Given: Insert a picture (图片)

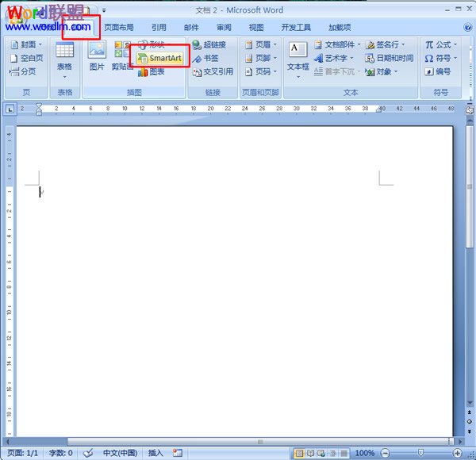Looking at the screenshot, I should (97, 56).
